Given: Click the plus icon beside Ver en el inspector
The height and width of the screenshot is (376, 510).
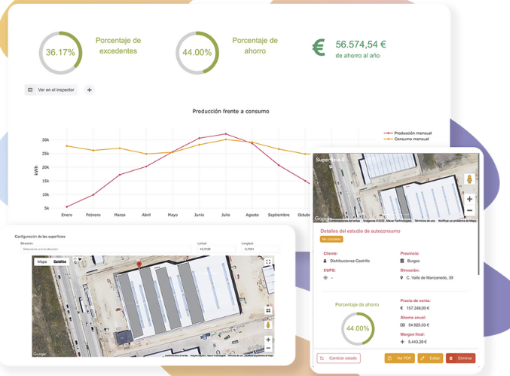Looking at the screenshot, I should [89, 90].
